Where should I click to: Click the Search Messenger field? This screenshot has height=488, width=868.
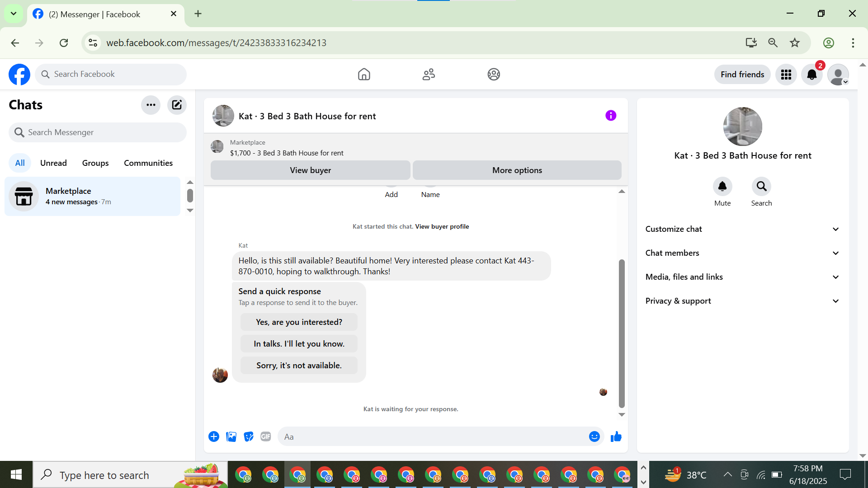tap(98, 132)
